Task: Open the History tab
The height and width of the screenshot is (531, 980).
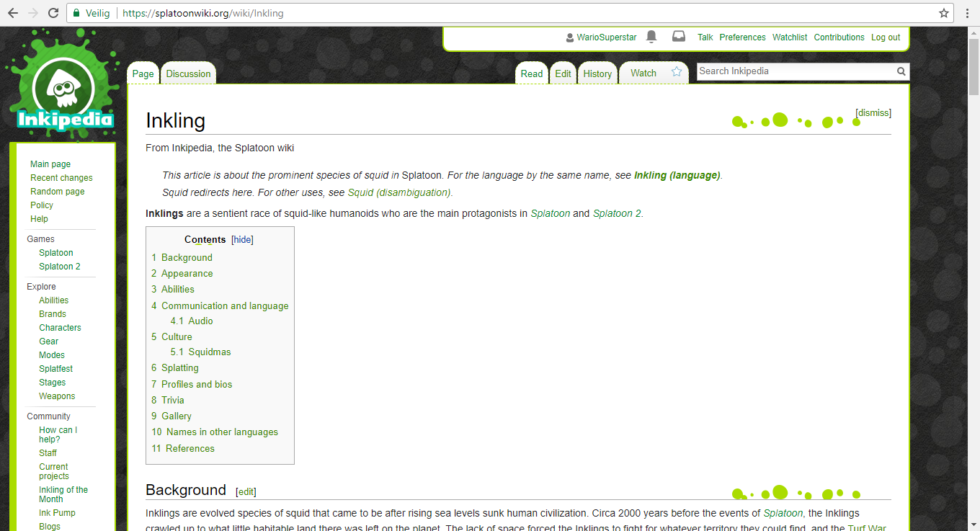Action: pos(597,73)
